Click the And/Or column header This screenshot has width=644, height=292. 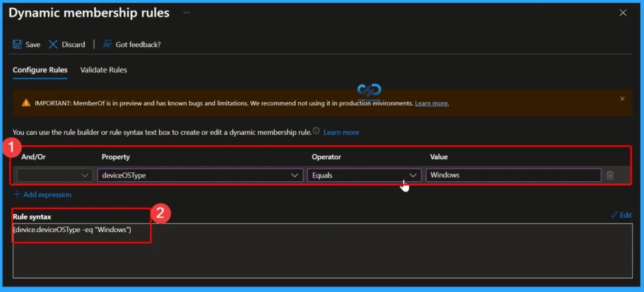tap(34, 157)
